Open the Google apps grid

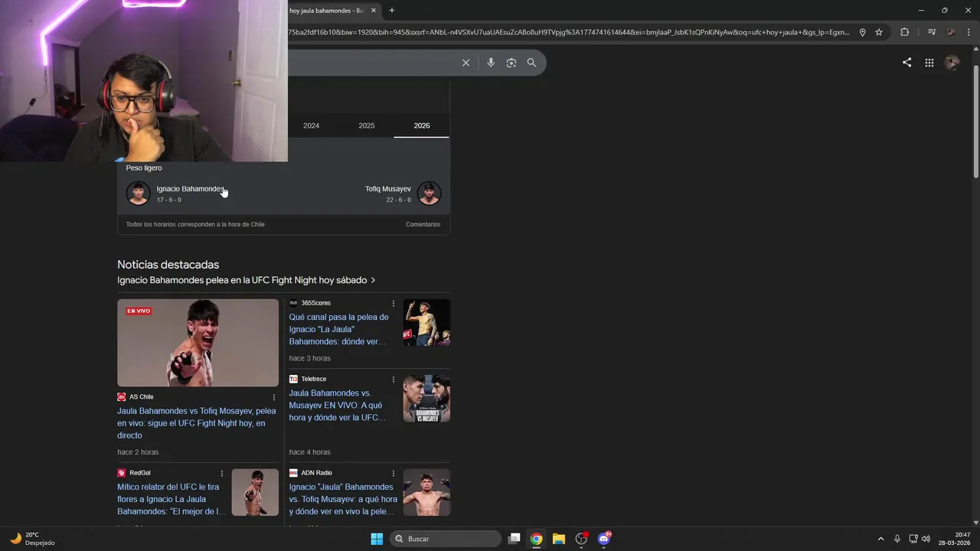tap(929, 63)
